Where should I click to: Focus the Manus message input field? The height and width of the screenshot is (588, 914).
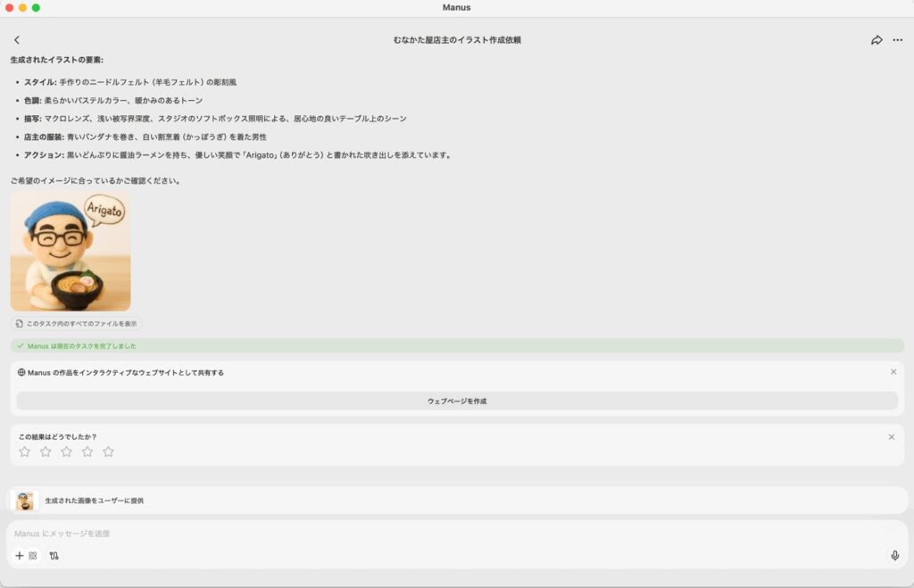coord(446,534)
